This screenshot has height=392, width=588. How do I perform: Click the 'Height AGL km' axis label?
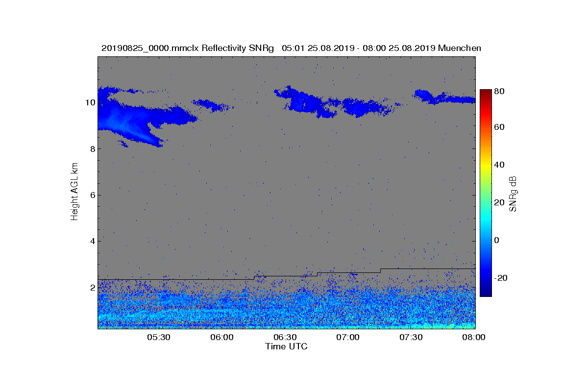click(x=74, y=193)
